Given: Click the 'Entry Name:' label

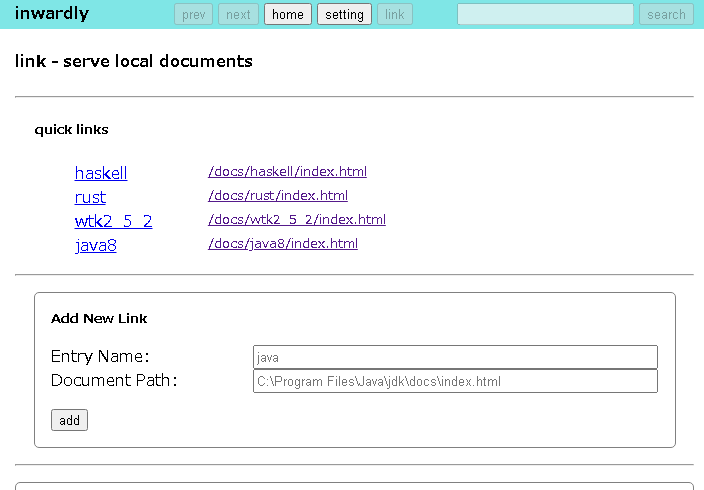Looking at the screenshot, I should pos(100,356).
